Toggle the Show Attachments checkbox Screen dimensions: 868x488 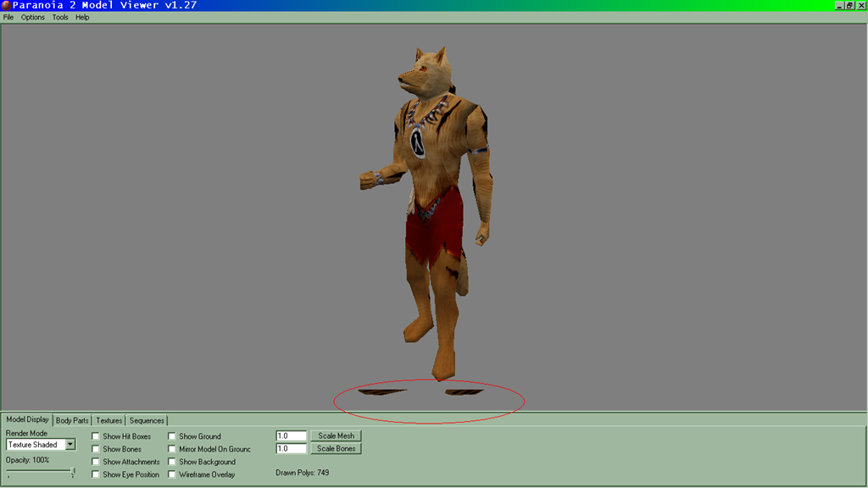[96, 462]
